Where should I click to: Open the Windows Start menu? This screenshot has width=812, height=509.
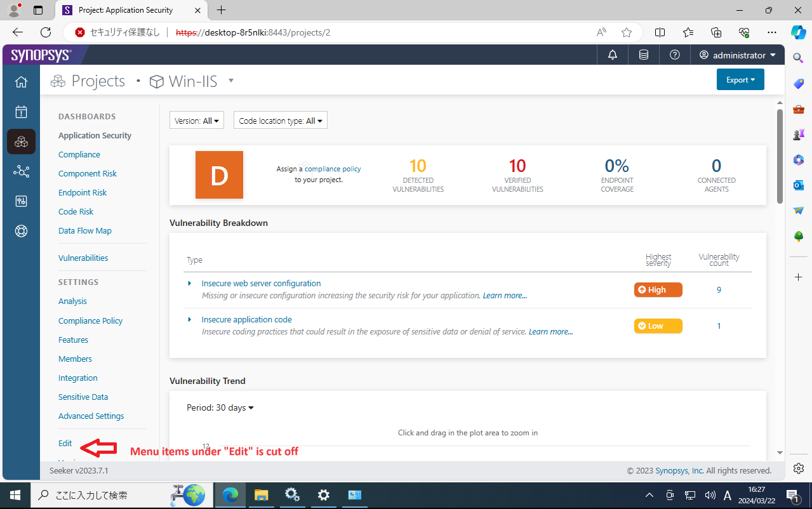[15, 495]
